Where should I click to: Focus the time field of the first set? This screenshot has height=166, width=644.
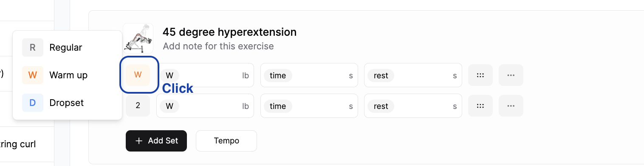coord(309,75)
